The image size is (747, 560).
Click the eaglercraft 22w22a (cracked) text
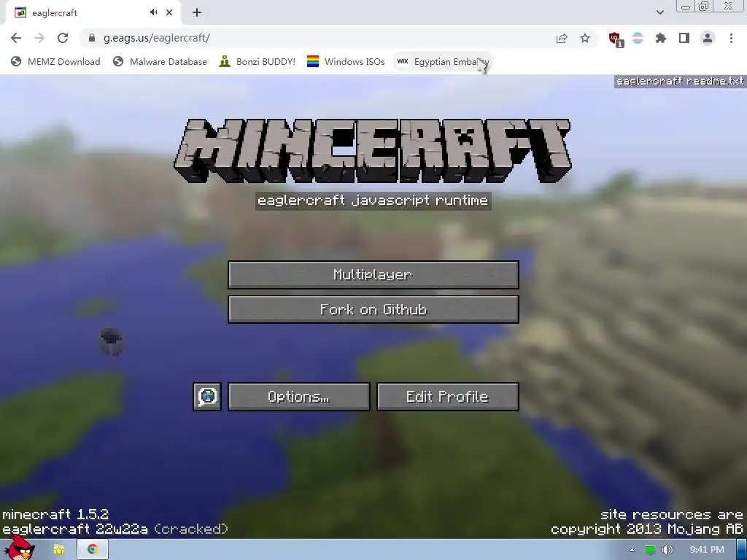(x=115, y=529)
